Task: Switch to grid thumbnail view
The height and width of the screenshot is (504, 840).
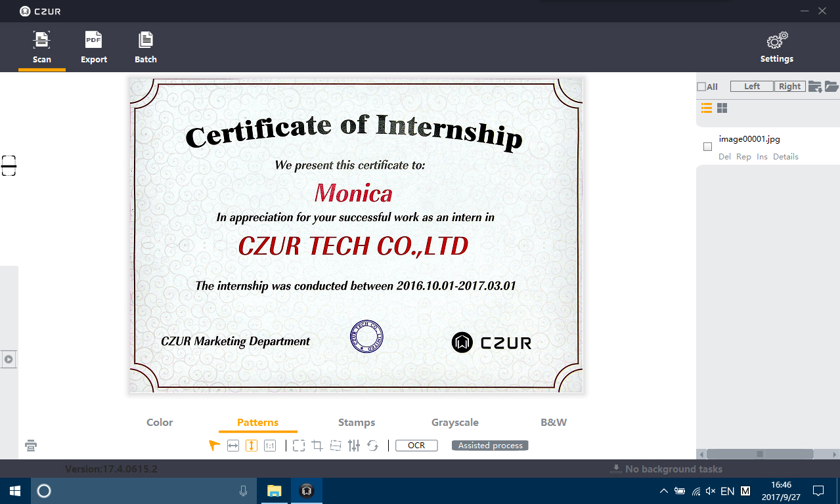Action: 722,108
